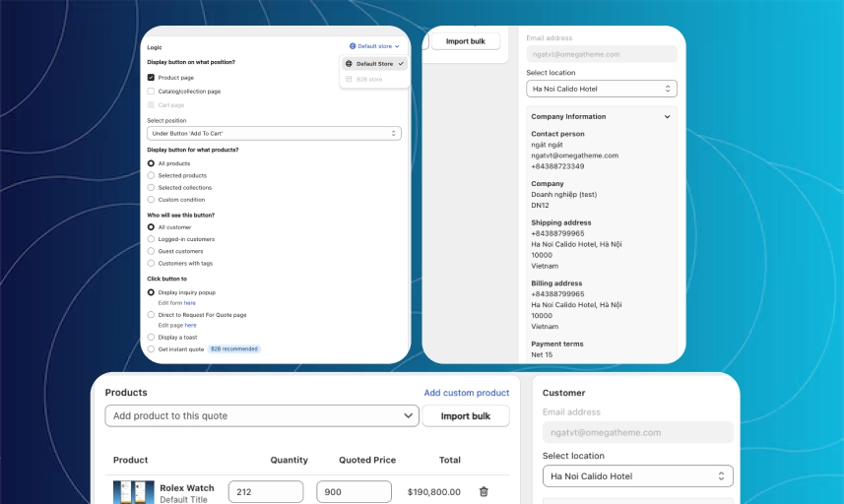Collapse the Company Information section
844x504 pixels.
(x=667, y=117)
